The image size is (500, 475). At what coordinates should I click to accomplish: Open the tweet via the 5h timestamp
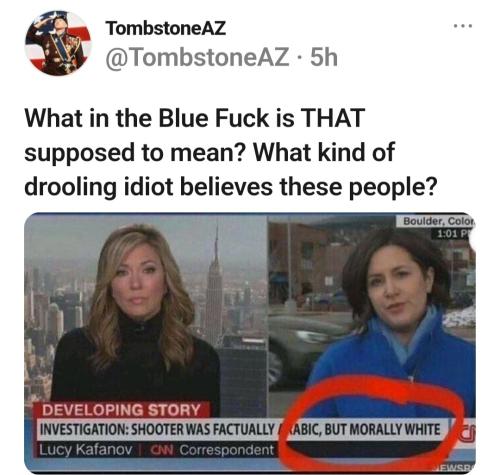[324, 58]
